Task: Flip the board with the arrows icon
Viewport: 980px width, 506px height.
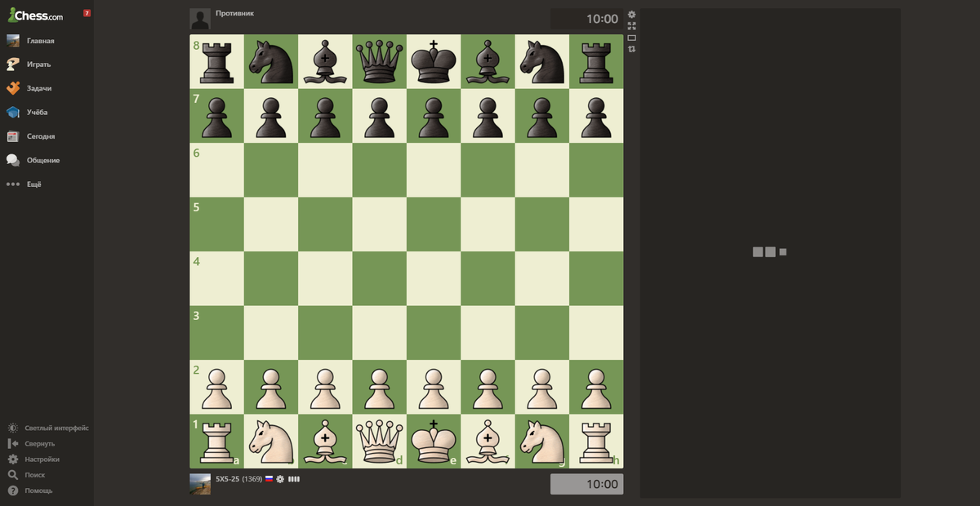Action: coord(631,49)
